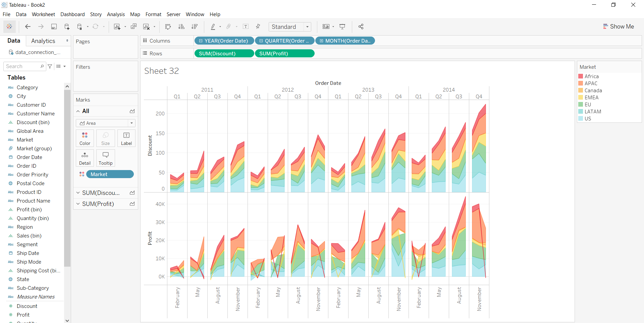This screenshot has height=323, width=644.
Task: Click the Sort Descending toolbar icon
Action: 194,26
